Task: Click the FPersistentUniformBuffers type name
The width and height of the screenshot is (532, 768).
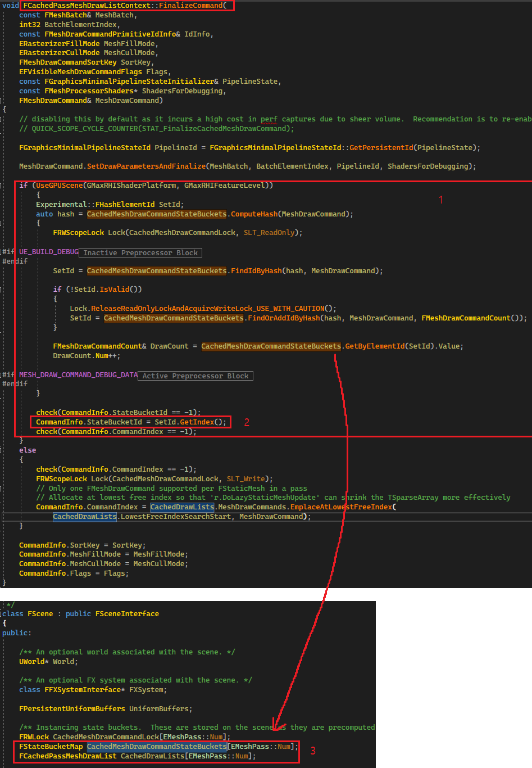Action: click(x=72, y=709)
